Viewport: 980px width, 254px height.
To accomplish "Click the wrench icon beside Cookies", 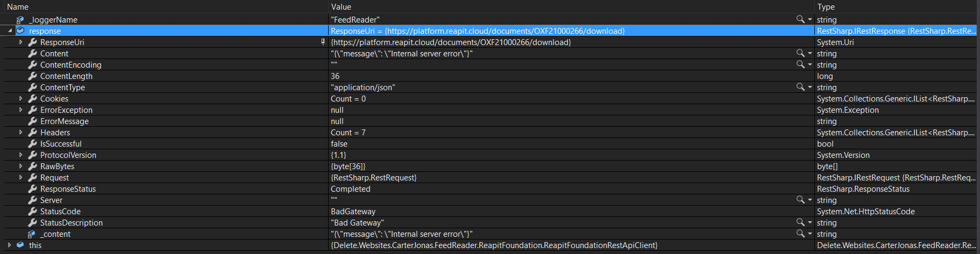I will click(x=32, y=98).
